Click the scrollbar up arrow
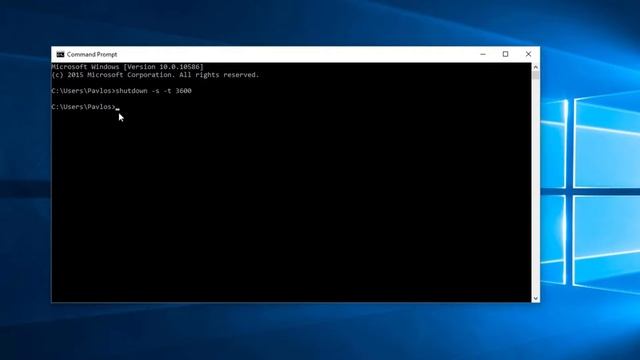 point(536,67)
